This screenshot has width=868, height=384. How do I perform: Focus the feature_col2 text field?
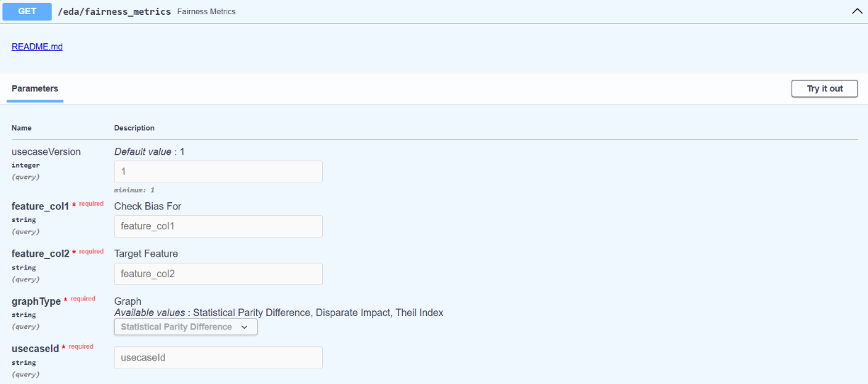(x=218, y=274)
